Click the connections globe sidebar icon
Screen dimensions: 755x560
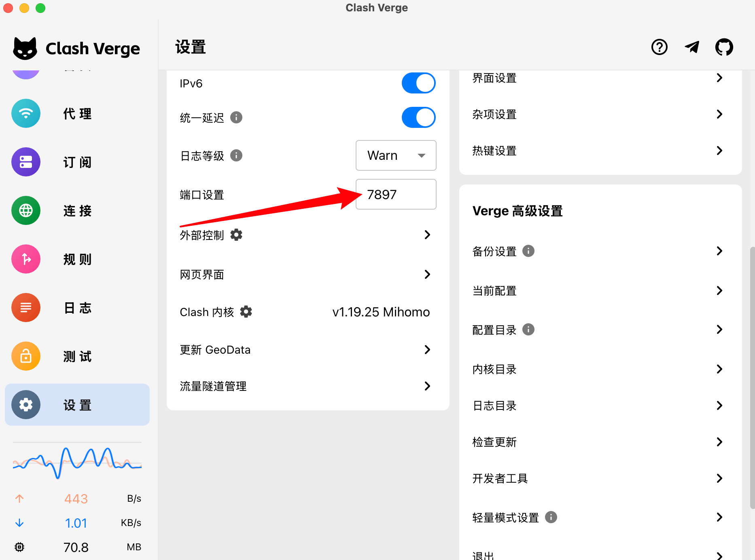pos(26,210)
